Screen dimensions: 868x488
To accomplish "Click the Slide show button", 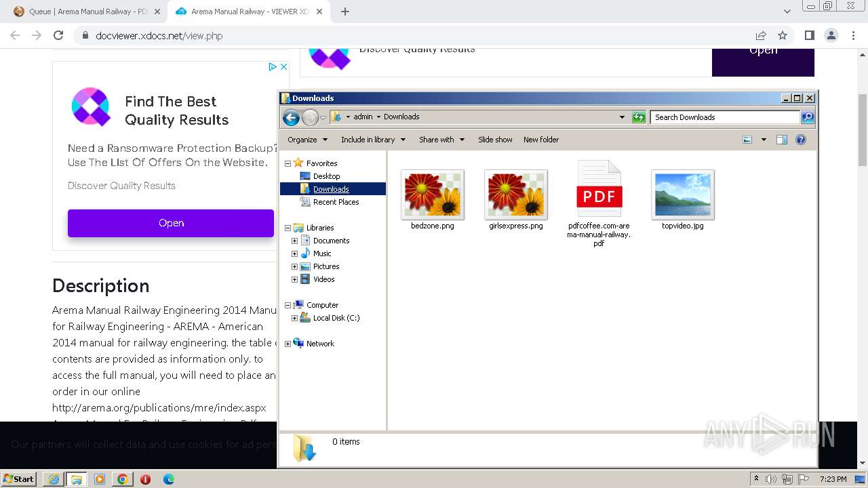I will [x=495, y=140].
